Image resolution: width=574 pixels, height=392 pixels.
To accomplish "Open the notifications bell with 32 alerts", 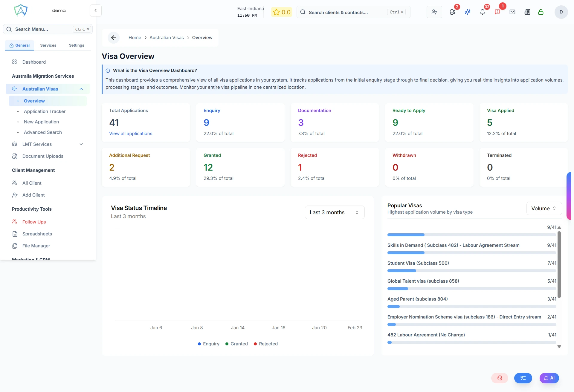I will (x=483, y=12).
